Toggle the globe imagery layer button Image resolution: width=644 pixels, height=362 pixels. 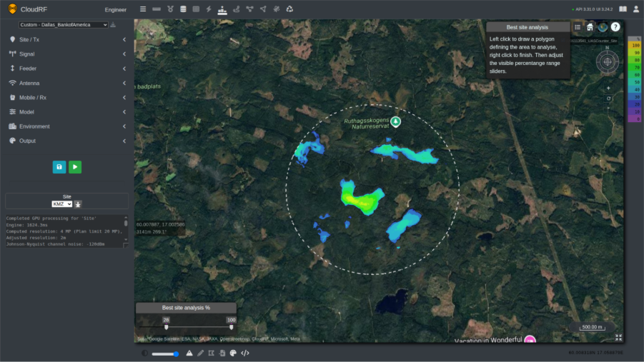tap(603, 27)
